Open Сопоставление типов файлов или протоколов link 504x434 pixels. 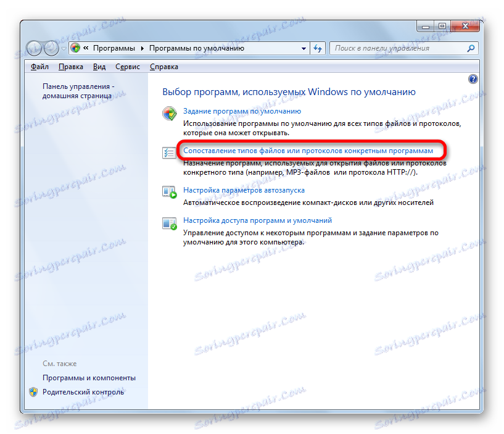308,151
